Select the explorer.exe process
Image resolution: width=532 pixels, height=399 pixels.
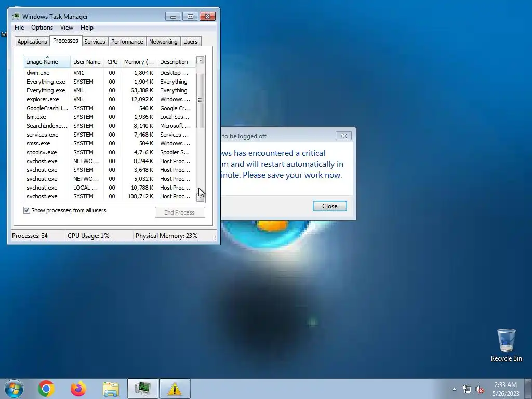pos(110,99)
